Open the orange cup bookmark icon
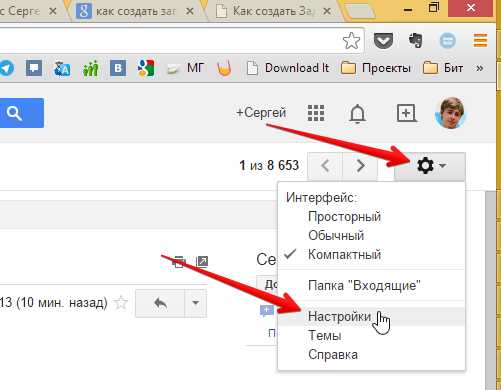This screenshot has width=501, height=390. pos(224,69)
